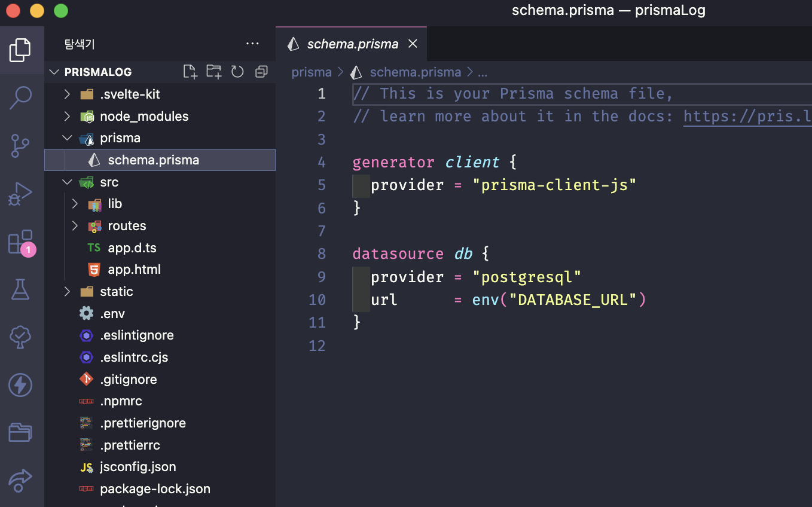Click the lightning bolt icon in activity bar
The image size is (812, 507).
pos(20,385)
